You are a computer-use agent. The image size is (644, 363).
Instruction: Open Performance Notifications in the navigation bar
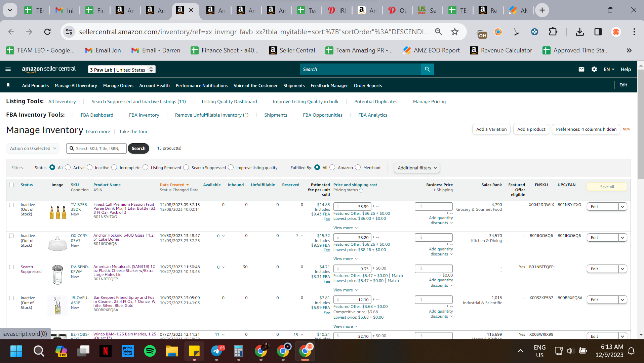202,85
